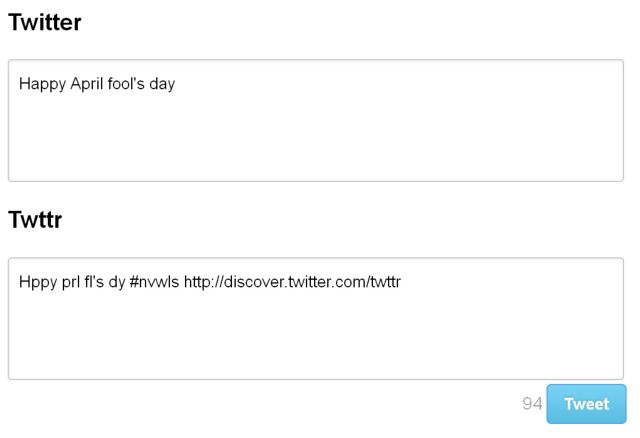Click empty space below Happy April text

tap(300, 140)
